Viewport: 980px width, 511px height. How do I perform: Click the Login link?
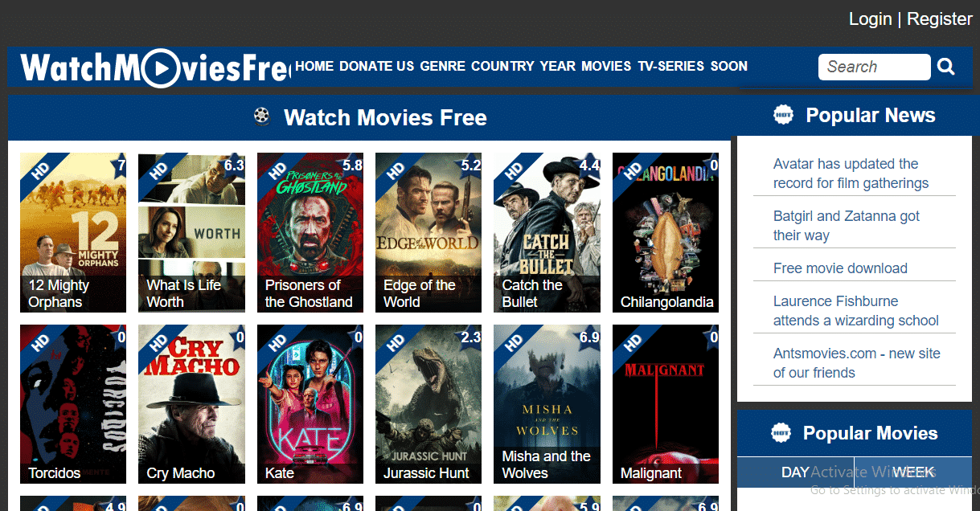pyautogui.click(x=870, y=18)
